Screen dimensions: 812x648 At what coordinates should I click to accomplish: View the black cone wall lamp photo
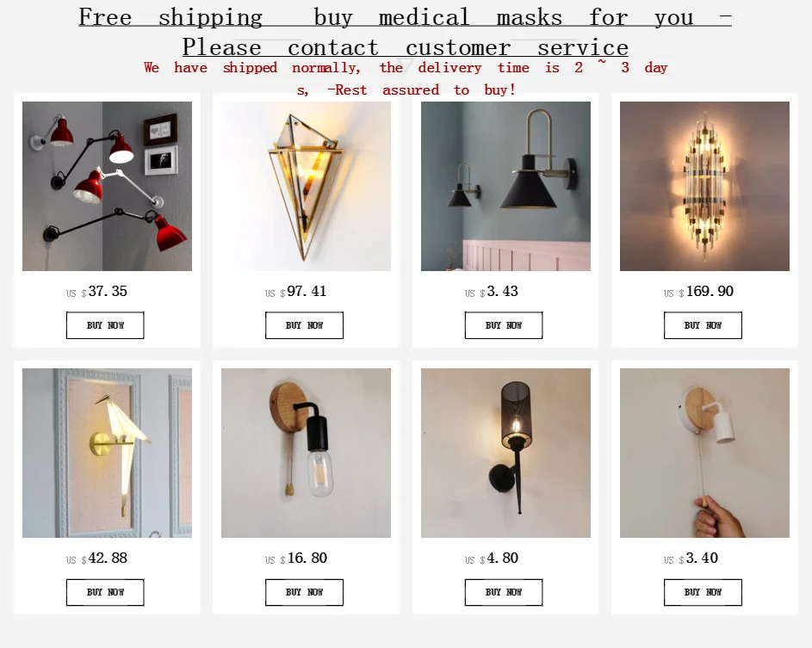[x=505, y=186]
